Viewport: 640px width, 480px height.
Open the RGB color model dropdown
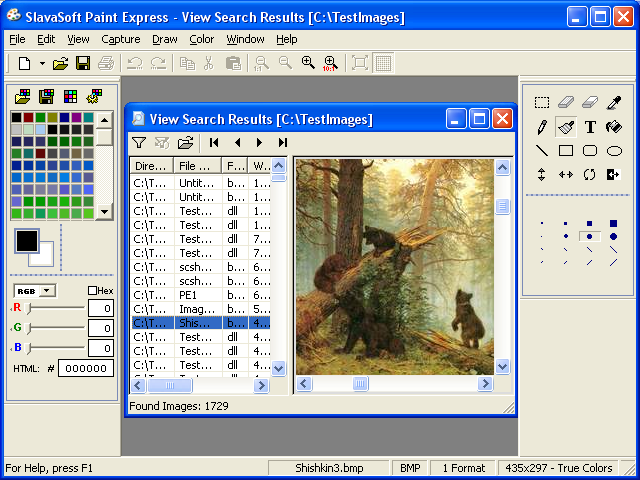click(x=47, y=291)
